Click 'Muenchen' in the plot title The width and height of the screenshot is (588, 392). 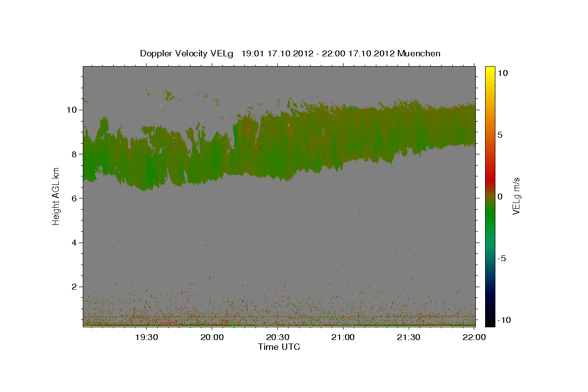click(x=419, y=53)
